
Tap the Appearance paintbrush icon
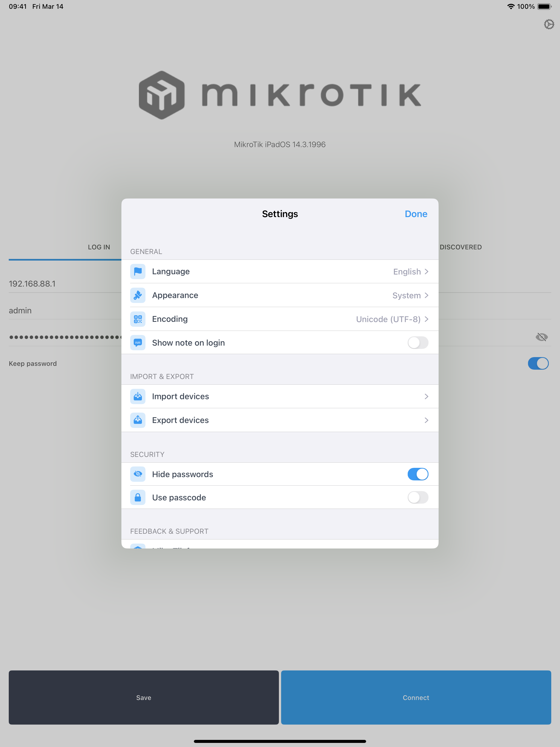tap(138, 295)
